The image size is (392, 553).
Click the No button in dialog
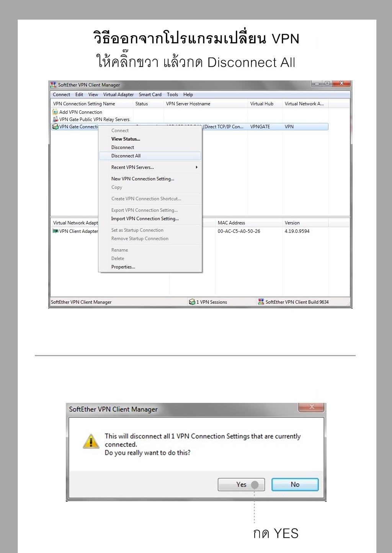(295, 484)
